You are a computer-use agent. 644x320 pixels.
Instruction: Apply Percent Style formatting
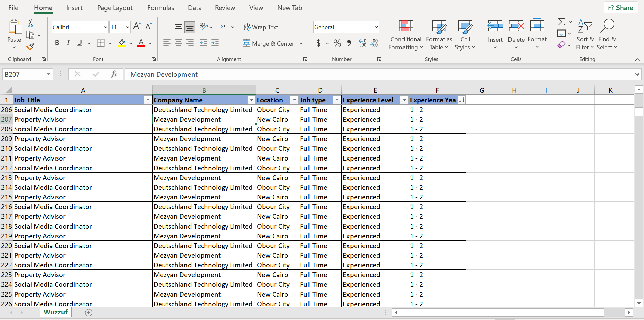[x=337, y=43]
